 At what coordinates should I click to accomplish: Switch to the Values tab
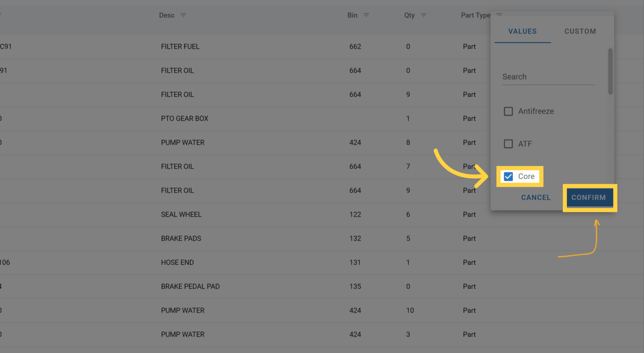point(522,31)
